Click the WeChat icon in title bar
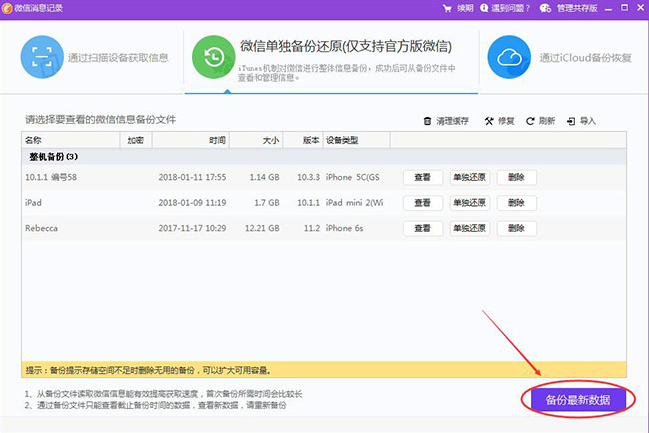This screenshot has height=433, width=649. [x=546, y=9]
